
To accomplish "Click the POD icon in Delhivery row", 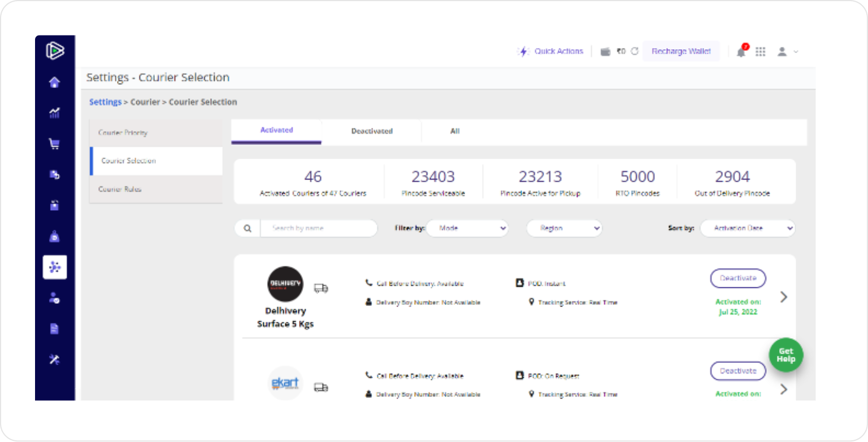I will (x=520, y=283).
